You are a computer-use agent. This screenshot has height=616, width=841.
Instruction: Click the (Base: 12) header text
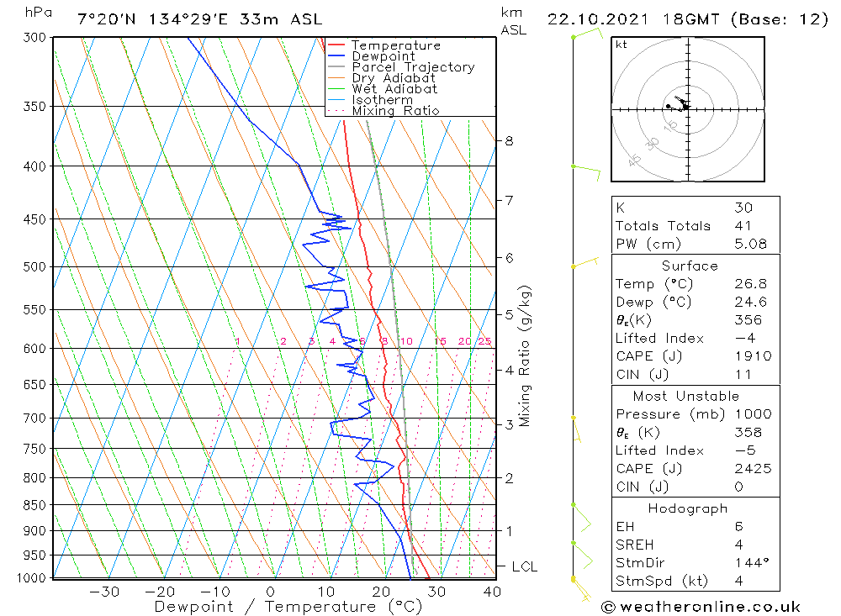click(780, 19)
